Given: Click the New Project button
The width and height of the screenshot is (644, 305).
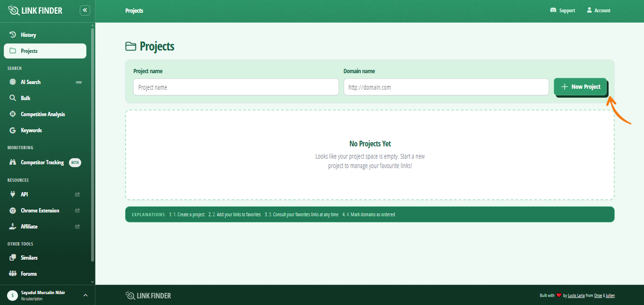Looking at the screenshot, I should click(x=580, y=87).
